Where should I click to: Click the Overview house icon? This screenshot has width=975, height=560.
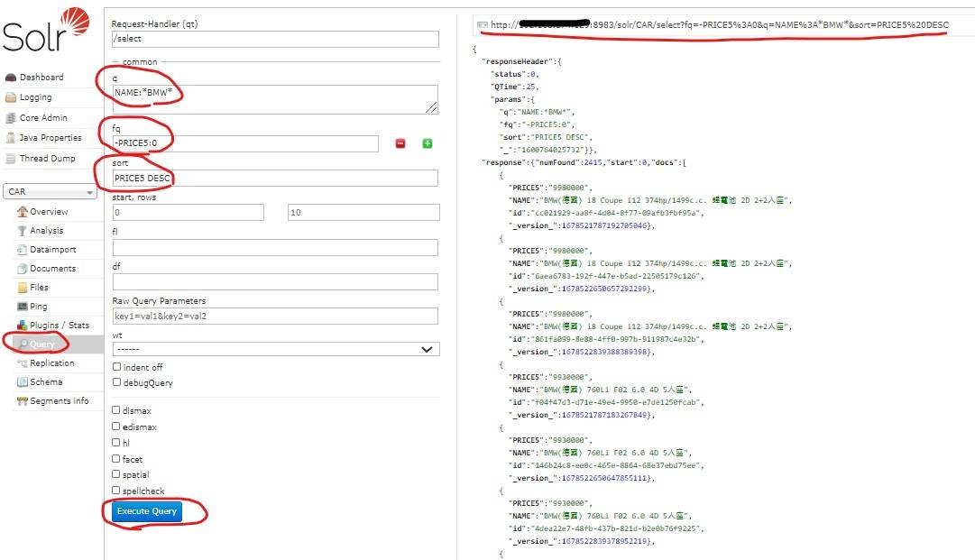(23, 212)
